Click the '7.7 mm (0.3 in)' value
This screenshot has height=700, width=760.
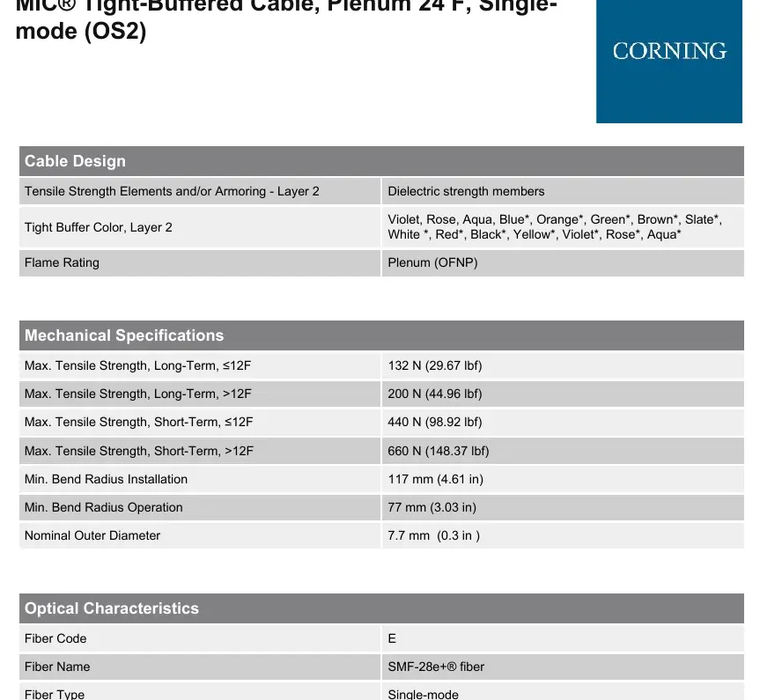pyautogui.click(x=434, y=535)
